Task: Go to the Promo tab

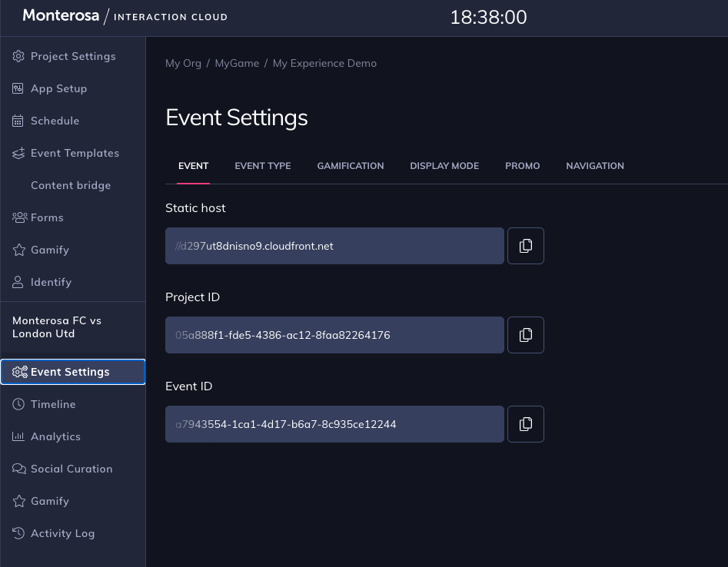Action: (522, 166)
